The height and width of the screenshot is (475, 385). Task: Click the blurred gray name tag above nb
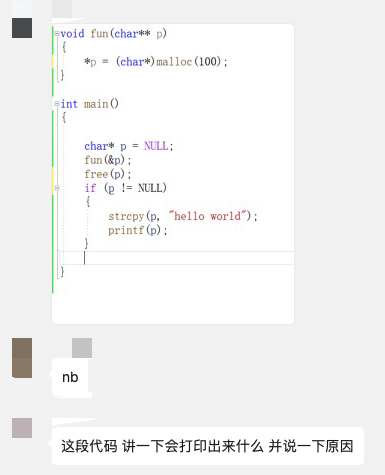point(82,348)
